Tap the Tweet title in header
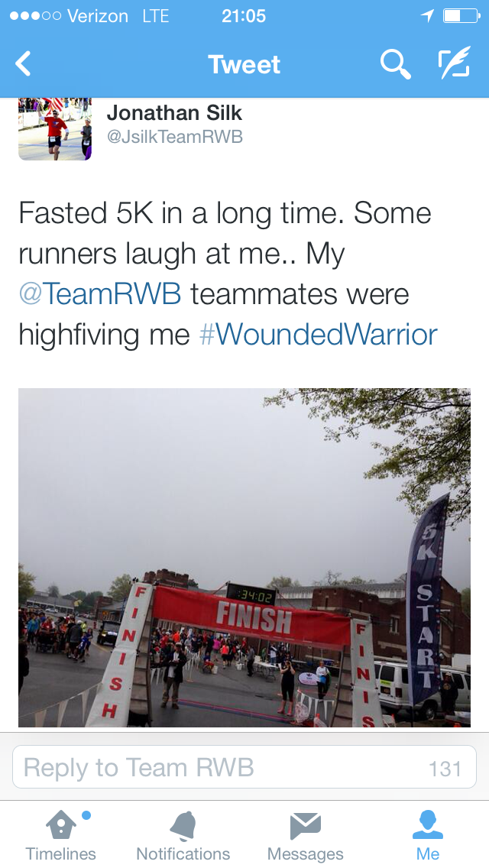 coord(244,65)
